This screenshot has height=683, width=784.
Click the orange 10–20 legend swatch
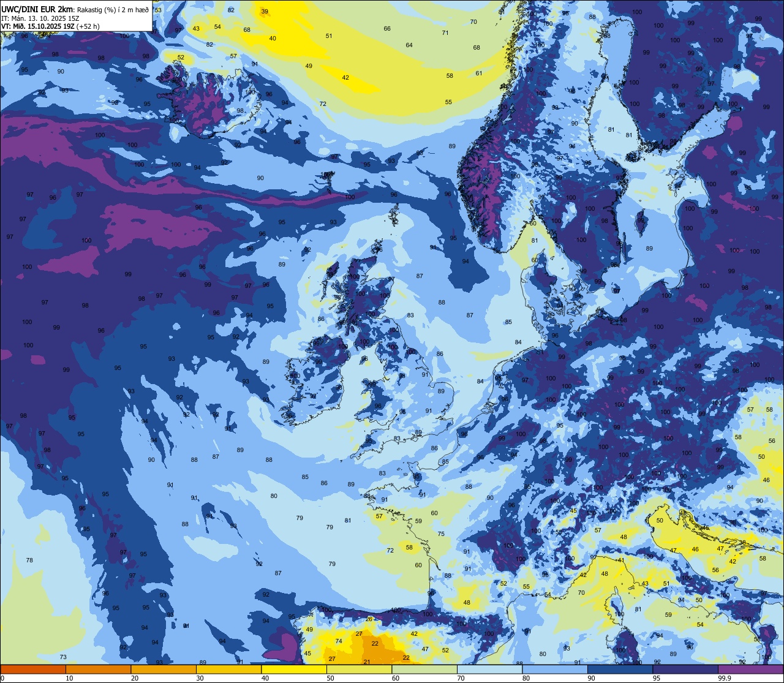pyautogui.click(x=98, y=669)
